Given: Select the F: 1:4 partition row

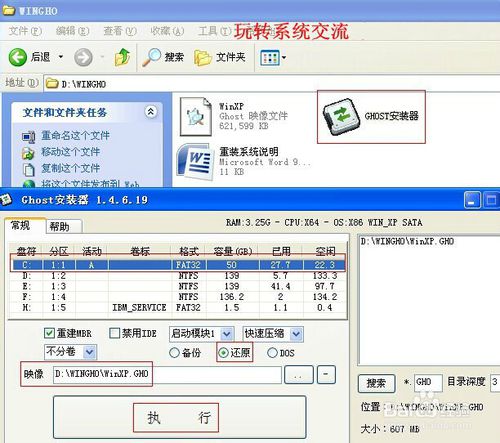Looking at the screenshot, I should point(178,297).
